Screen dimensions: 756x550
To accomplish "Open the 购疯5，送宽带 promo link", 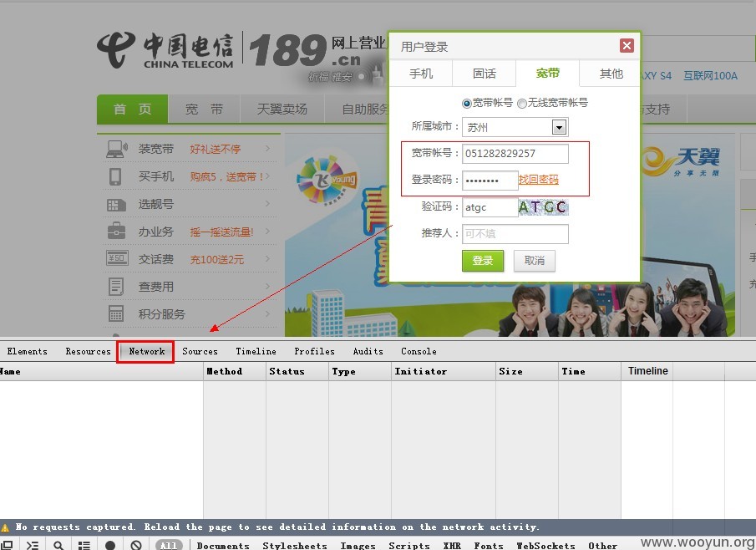I will 226,177.
